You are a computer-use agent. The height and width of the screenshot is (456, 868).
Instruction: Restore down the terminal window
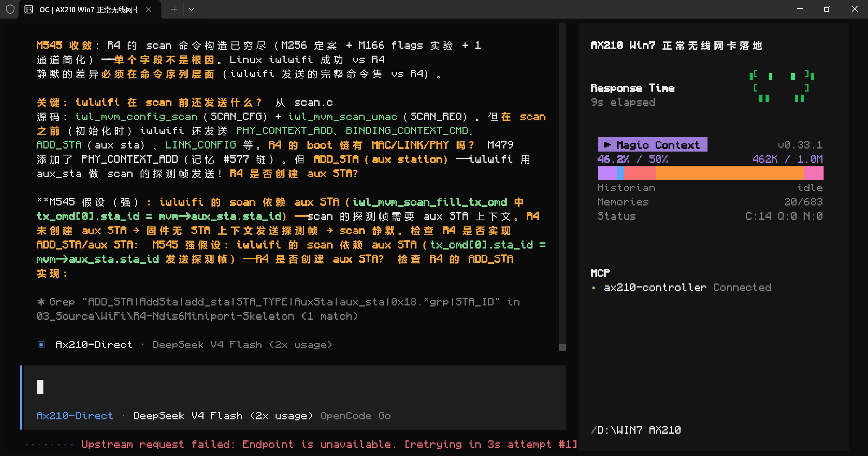(x=827, y=9)
